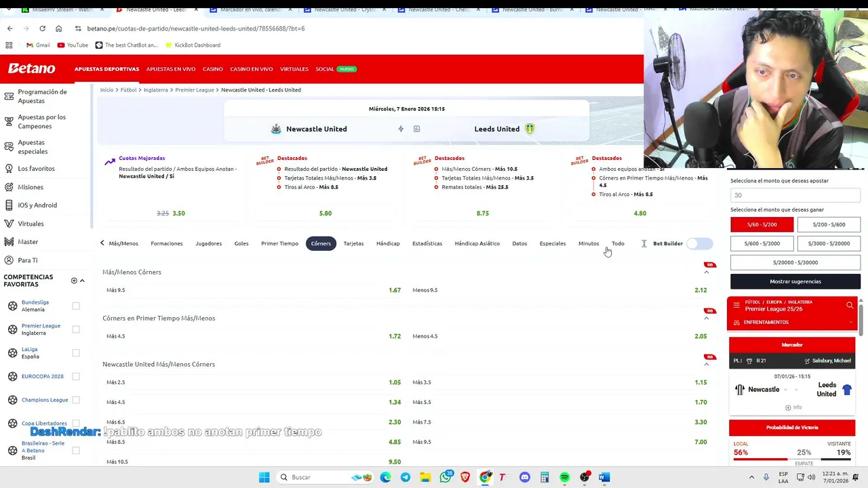
Task: Open the widget hamburger menu
Action: tap(736, 306)
